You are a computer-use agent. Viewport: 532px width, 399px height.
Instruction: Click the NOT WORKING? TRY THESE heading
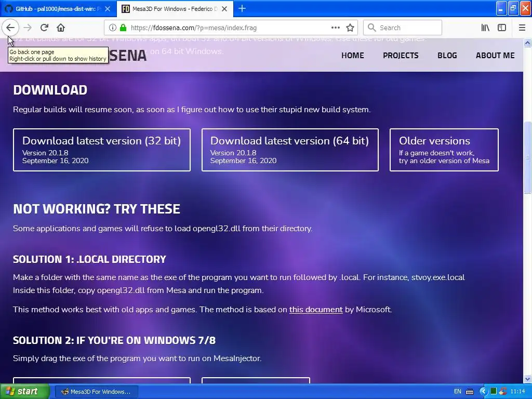tap(97, 209)
